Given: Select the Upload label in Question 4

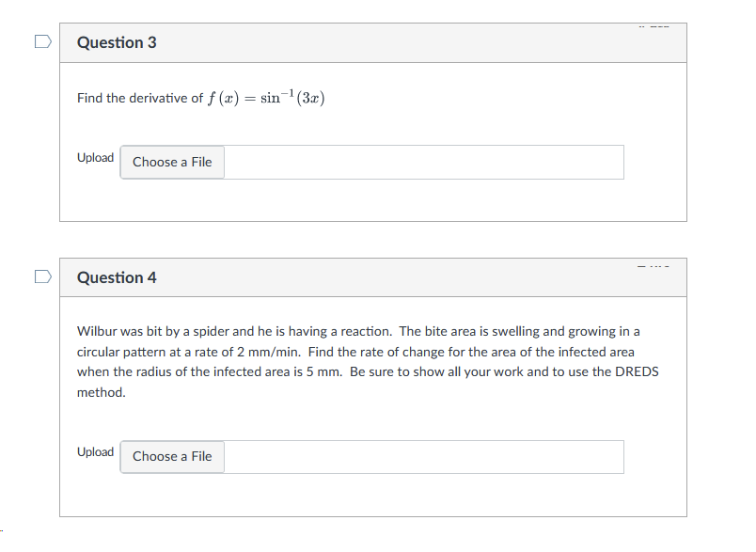Looking at the screenshot, I should pyautogui.click(x=95, y=451).
